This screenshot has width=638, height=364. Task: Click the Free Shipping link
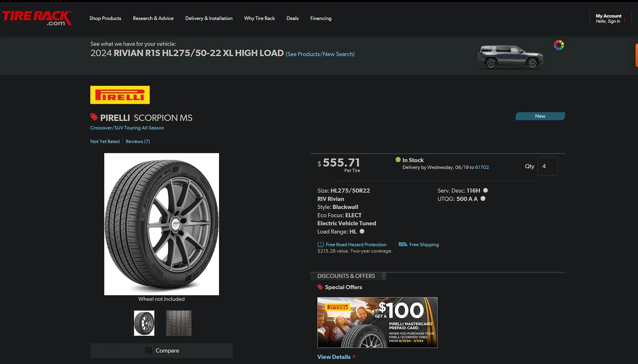[424, 244]
